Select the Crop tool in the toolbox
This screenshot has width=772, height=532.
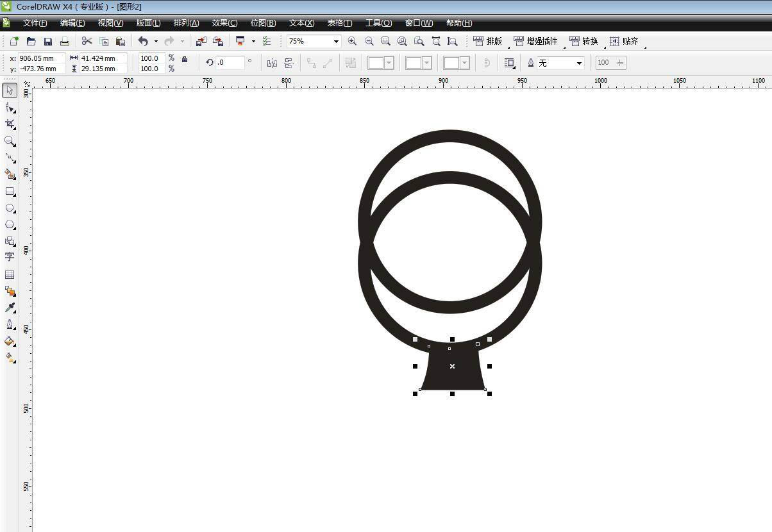click(x=10, y=124)
